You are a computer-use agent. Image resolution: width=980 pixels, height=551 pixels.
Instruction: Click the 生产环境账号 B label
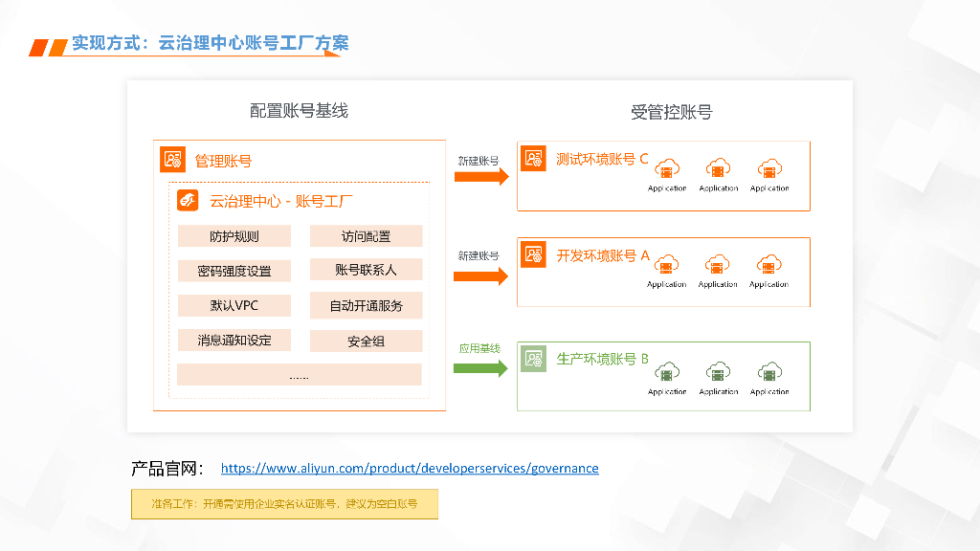tap(603, 359)
